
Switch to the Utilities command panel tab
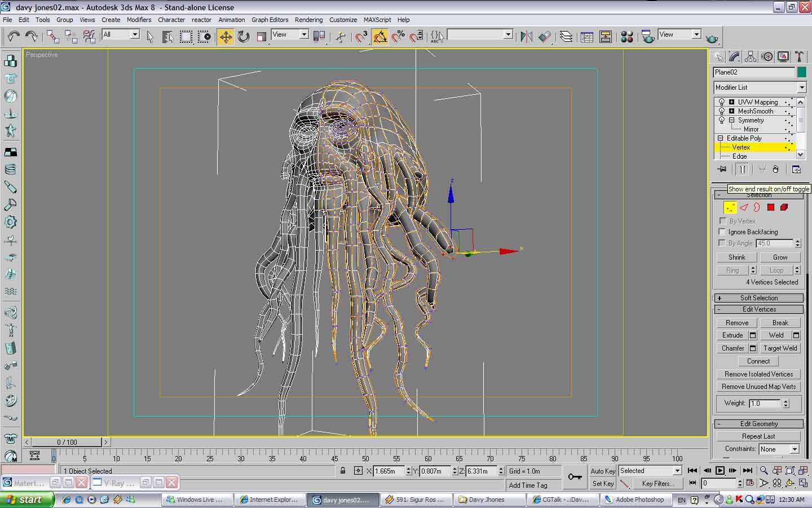pyautogui.click(x=799, y=56)
